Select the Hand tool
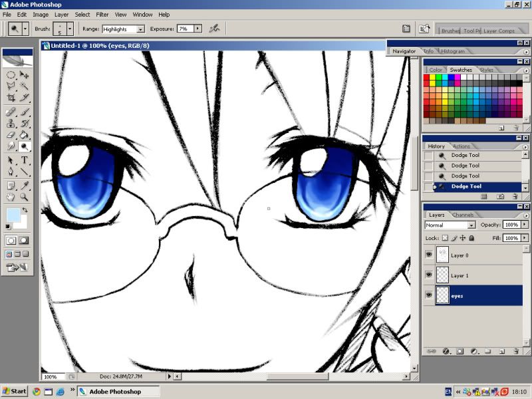 tap(11, 197)
